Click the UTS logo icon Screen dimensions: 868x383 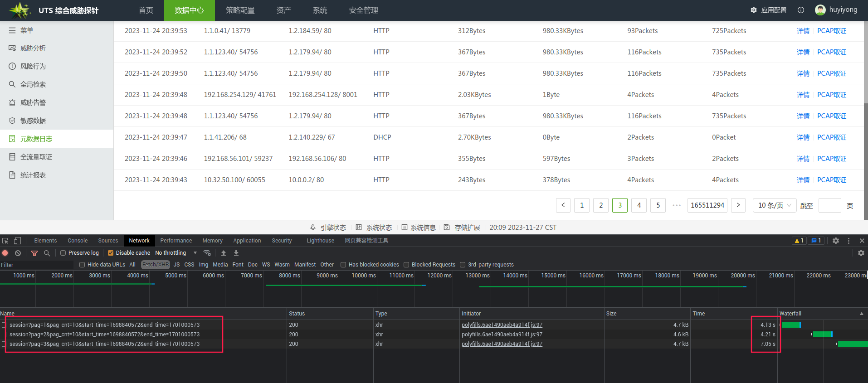[x=20, y=10]
